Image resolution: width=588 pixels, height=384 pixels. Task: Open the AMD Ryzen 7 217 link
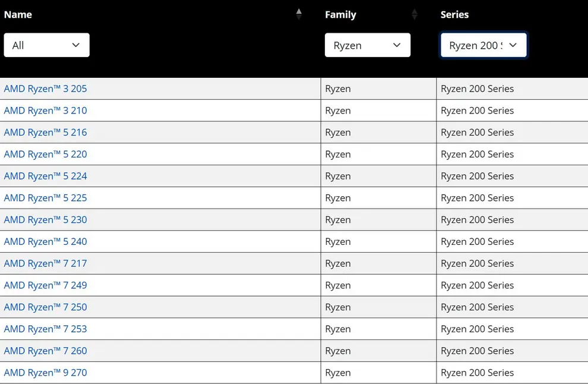pyautogui.click(x=45, y=263)
